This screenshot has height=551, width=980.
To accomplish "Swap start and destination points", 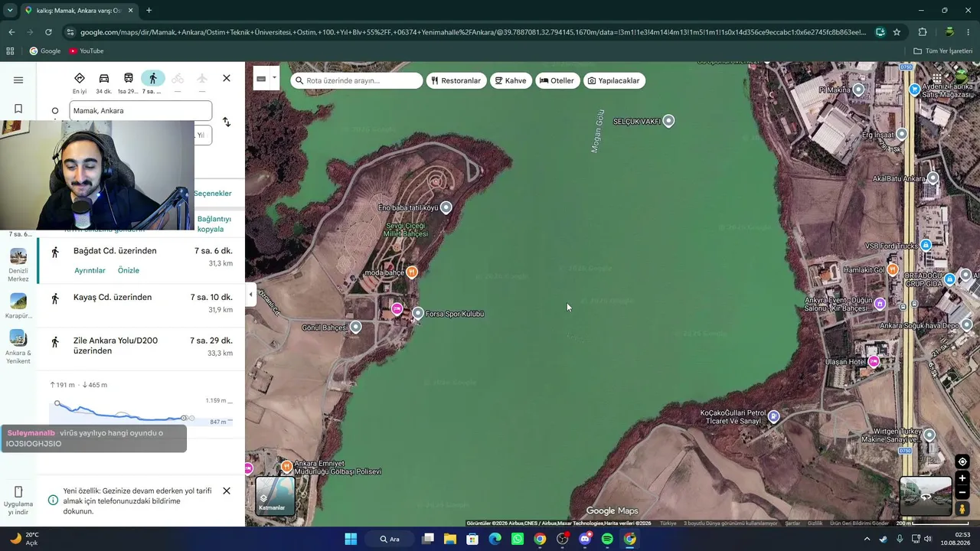I will tap(227, 122).
